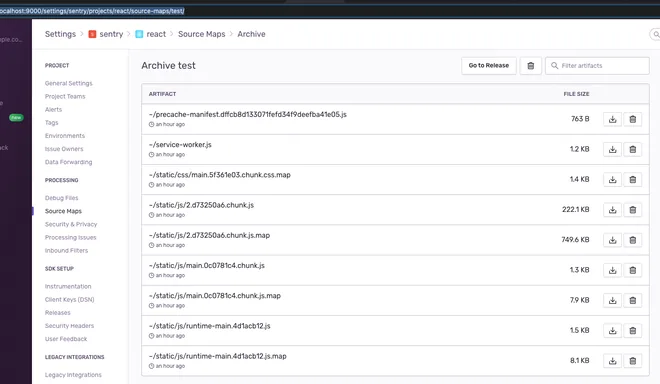Download runtime-main.4d1acb12.js (1.5 KB)

click(612, 331)
